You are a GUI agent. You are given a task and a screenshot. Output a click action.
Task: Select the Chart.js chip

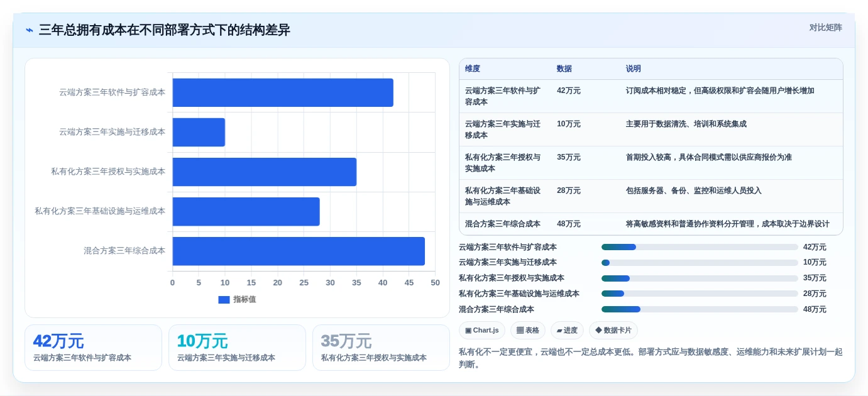[482, 331]
